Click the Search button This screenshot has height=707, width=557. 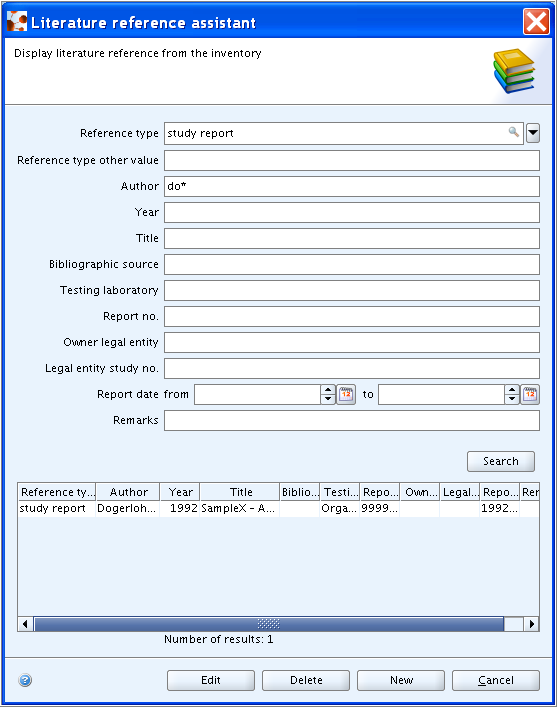pyautogui.click(x=501, y=461)
